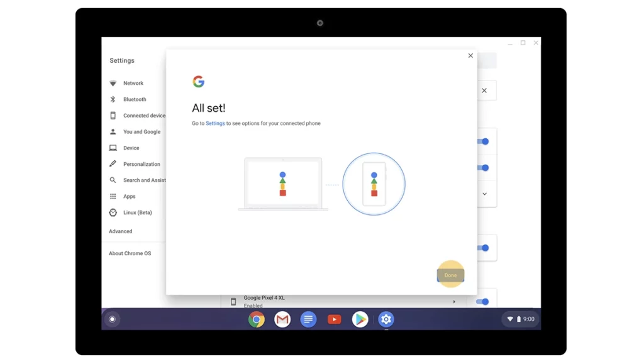Open YouTube from the shelf
The width and height of the screenshot is (644, 362).
335,319
